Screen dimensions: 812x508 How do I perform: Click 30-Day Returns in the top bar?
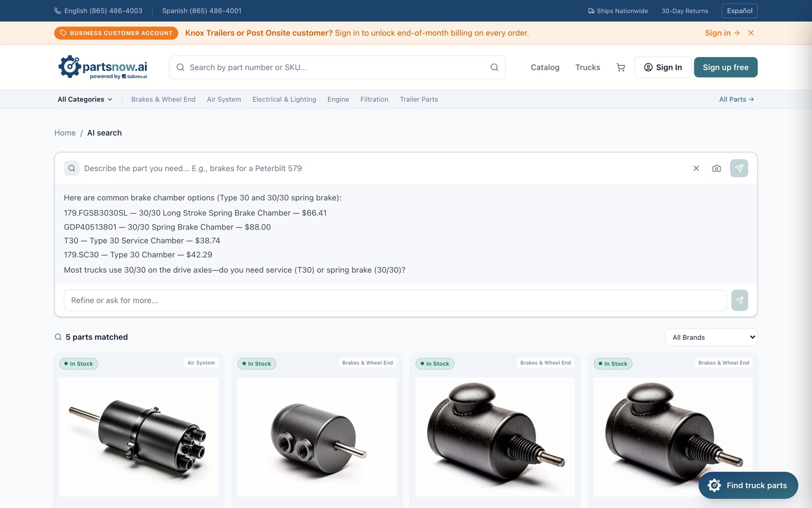click(685, 11)
